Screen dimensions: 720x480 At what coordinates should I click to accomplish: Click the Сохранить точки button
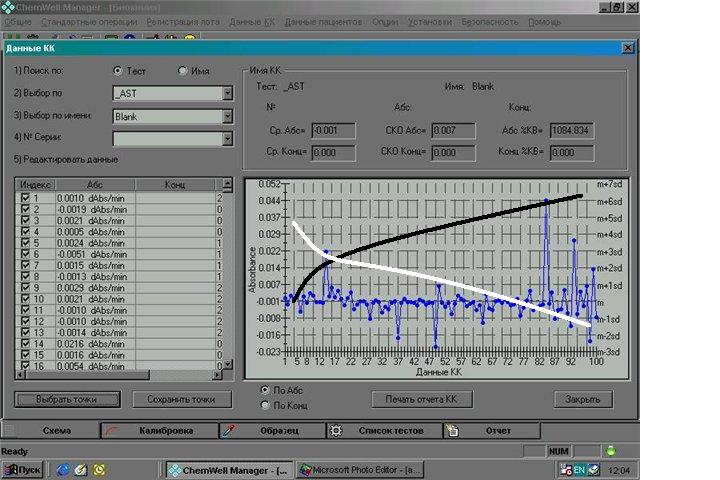pos(181,399)
